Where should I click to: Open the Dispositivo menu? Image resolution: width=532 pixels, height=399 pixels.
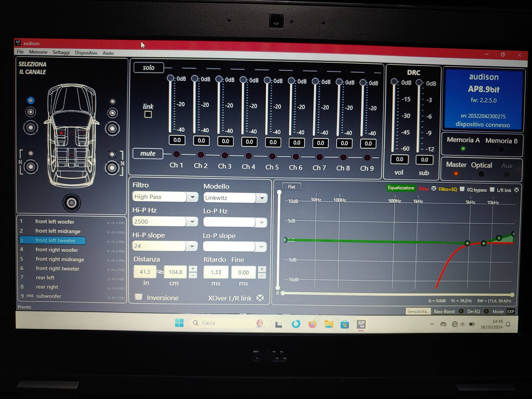pos(86,53)
